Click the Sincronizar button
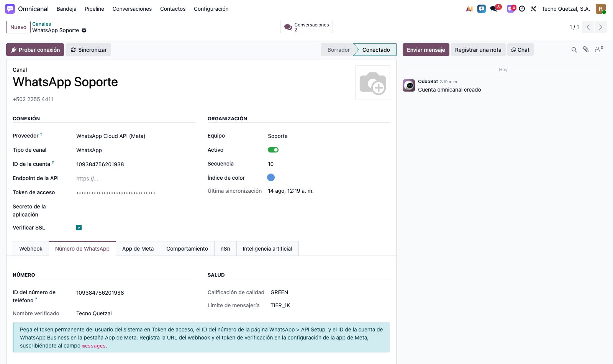 pos(89,50)
